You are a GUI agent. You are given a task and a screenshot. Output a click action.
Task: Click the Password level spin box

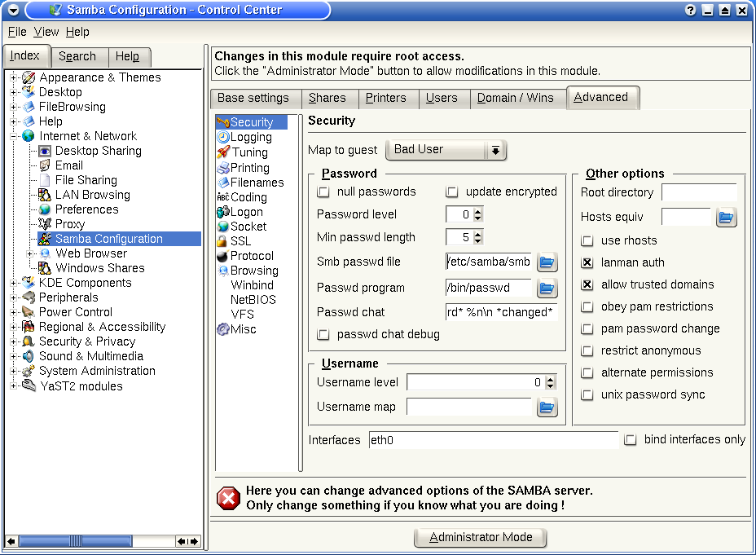pos(464,214)
